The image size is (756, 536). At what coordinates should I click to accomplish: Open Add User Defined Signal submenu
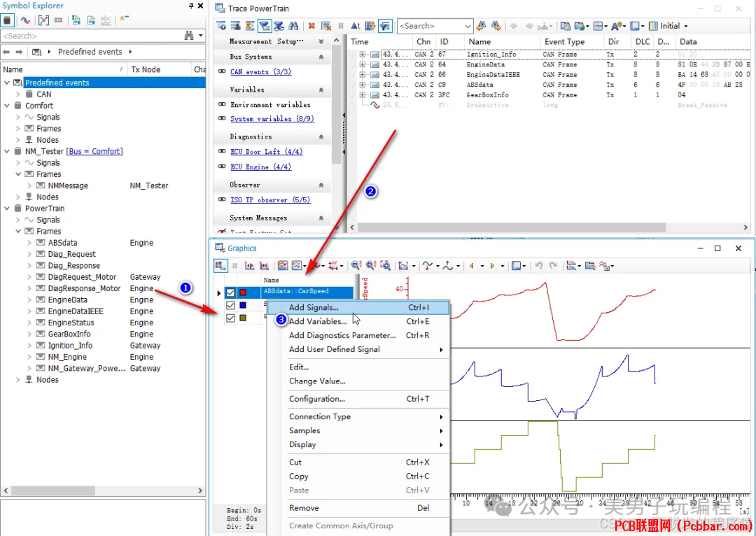click(x=358, y=349)
